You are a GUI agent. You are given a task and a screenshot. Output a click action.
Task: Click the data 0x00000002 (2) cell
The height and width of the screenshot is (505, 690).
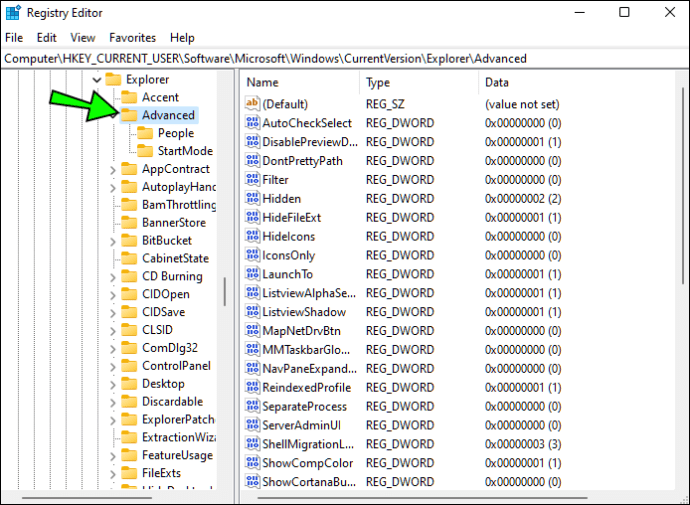(523, 199)
